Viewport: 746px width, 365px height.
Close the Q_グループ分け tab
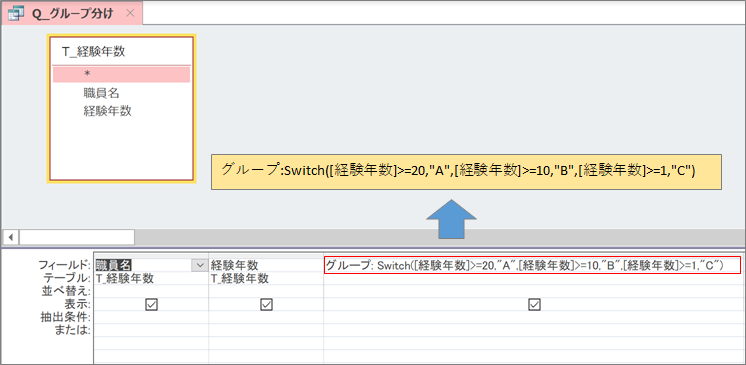click(130, 13)
